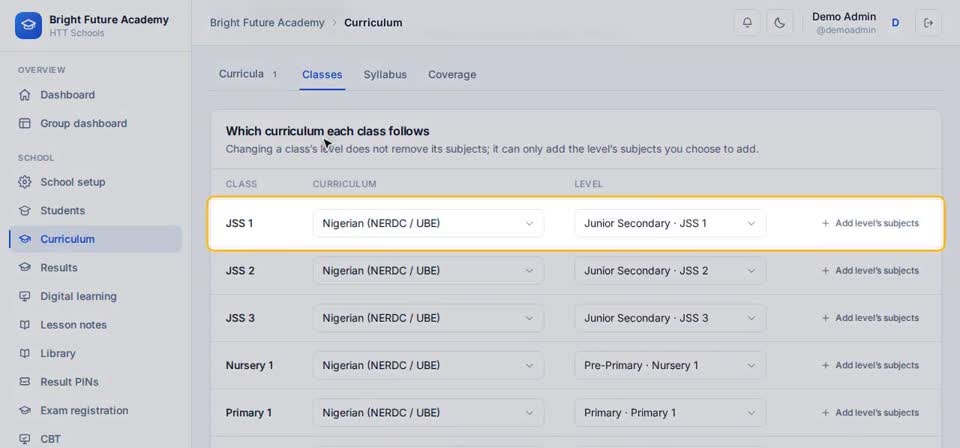Click the JSS 1 class name cell

(239, 223)
